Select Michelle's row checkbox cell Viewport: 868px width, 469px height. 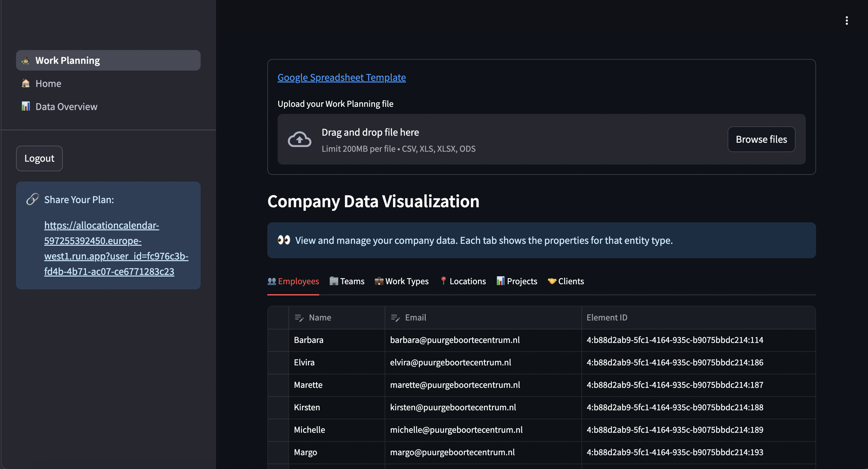278,430
